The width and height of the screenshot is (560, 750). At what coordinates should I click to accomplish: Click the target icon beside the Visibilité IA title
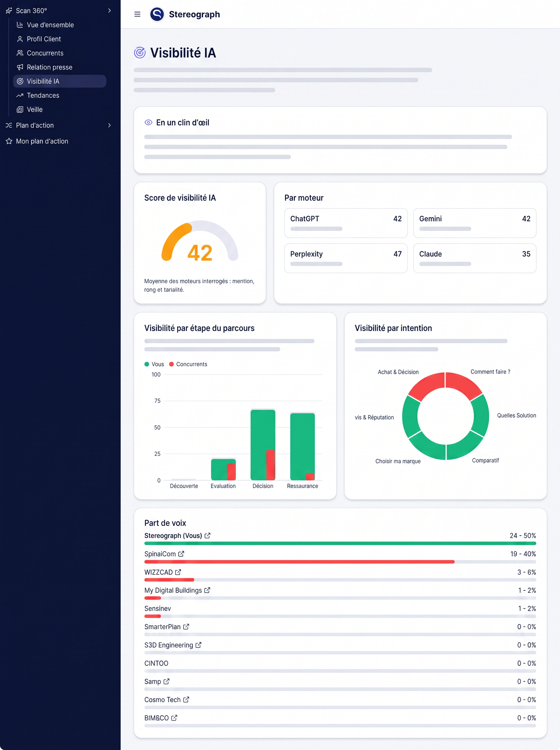[140, 53]
